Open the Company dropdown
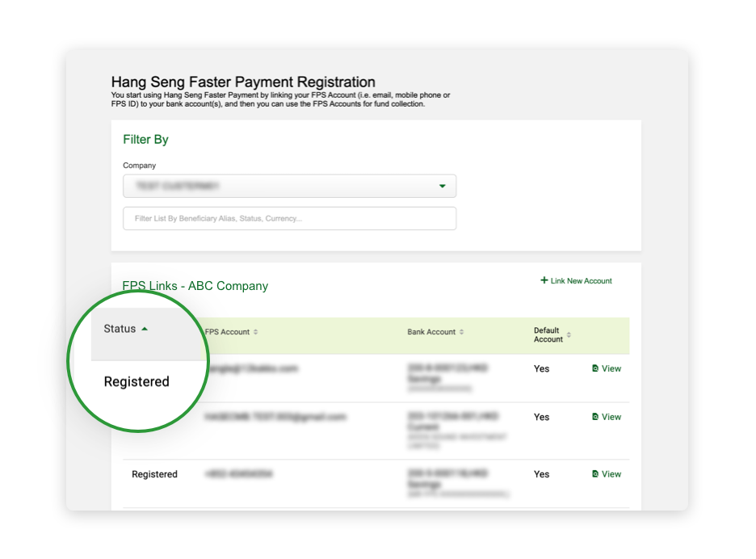Viewport: 756px width, 559px height. 288,186
